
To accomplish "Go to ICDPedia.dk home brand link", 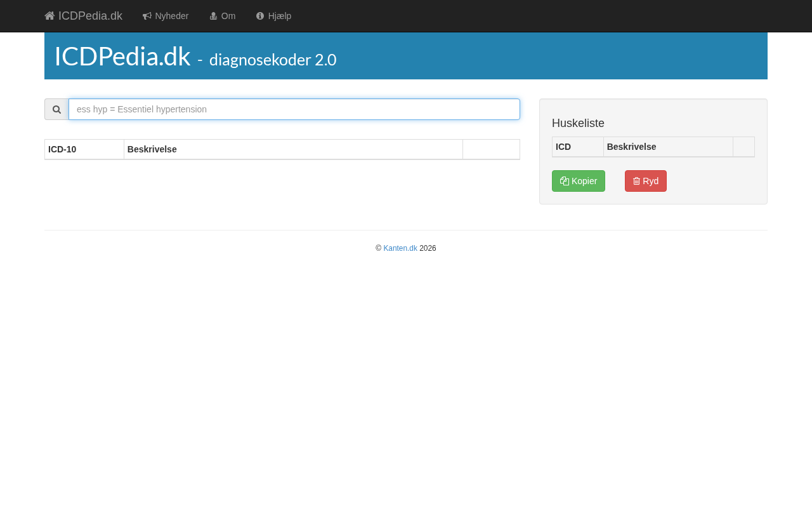I will (x=83, y=16).
